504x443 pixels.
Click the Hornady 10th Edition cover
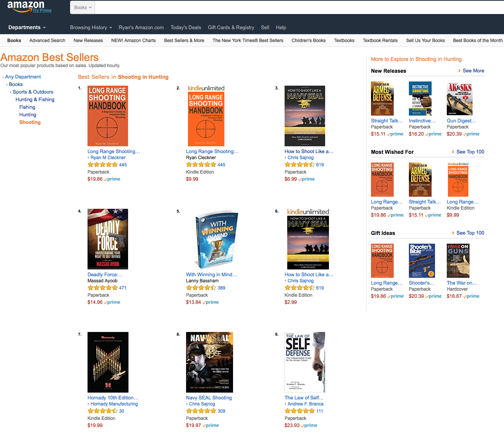(x=108, y=362)
